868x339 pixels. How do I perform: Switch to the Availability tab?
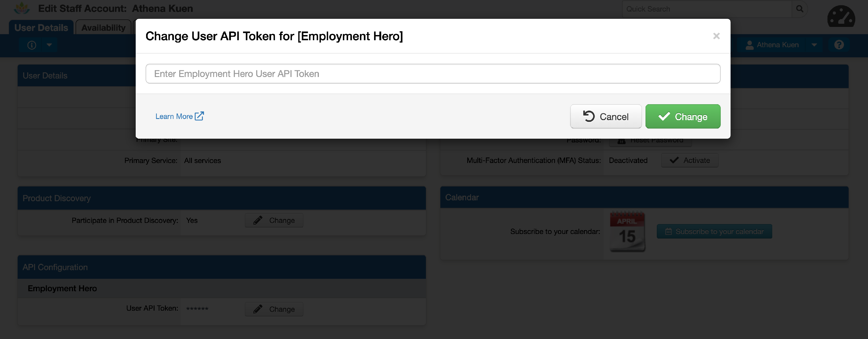(103, 28)
